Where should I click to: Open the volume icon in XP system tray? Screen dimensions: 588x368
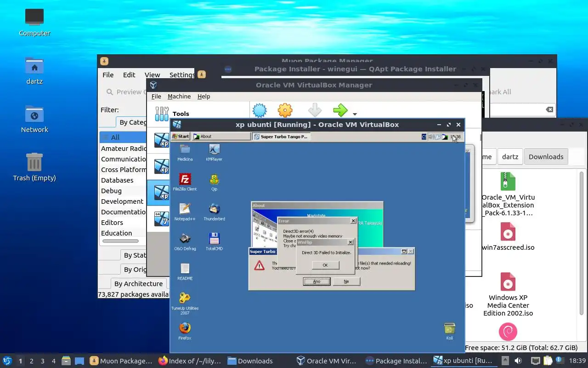(x=432, y=137)
